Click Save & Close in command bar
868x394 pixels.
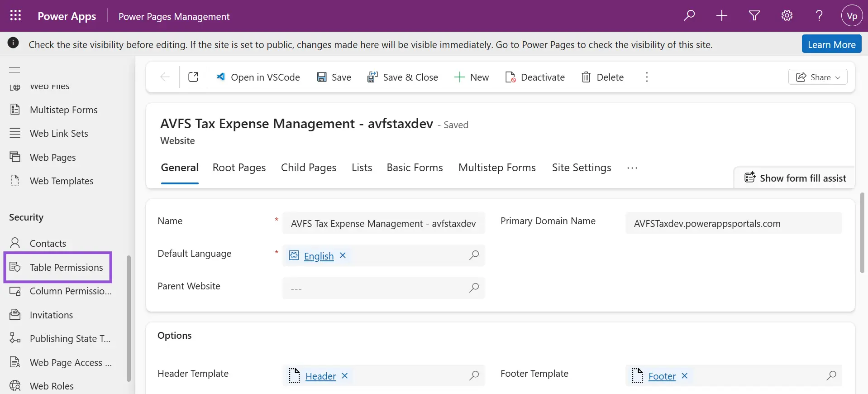[x=403, y=77]
